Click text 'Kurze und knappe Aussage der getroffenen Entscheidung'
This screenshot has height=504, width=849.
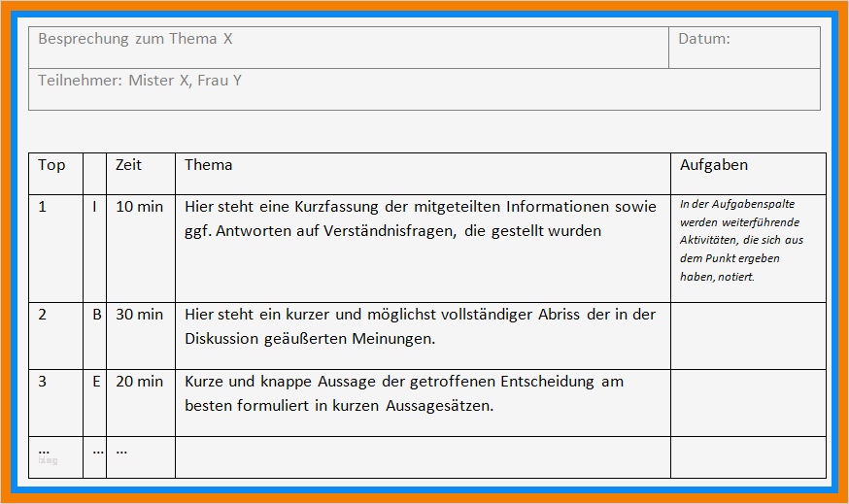click(x=390, y=382)
